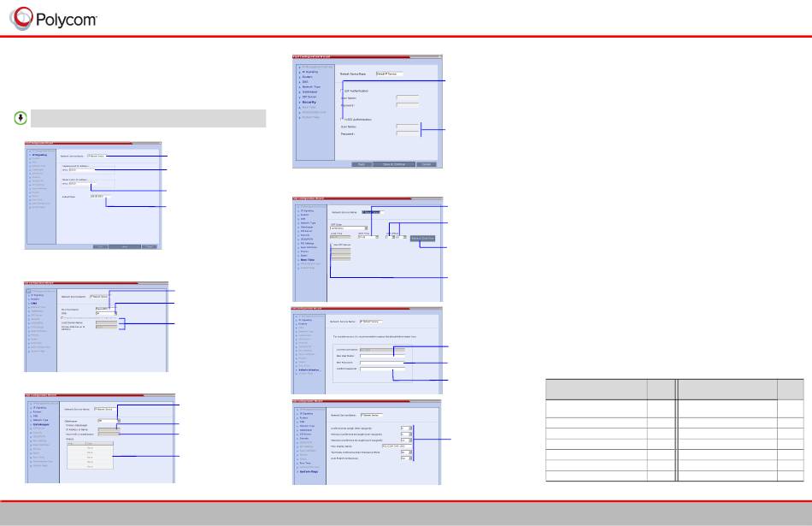Screen dimensions: 812x526
Task: Click Save & Continue in the Security wizard
Action: point(394,164)
